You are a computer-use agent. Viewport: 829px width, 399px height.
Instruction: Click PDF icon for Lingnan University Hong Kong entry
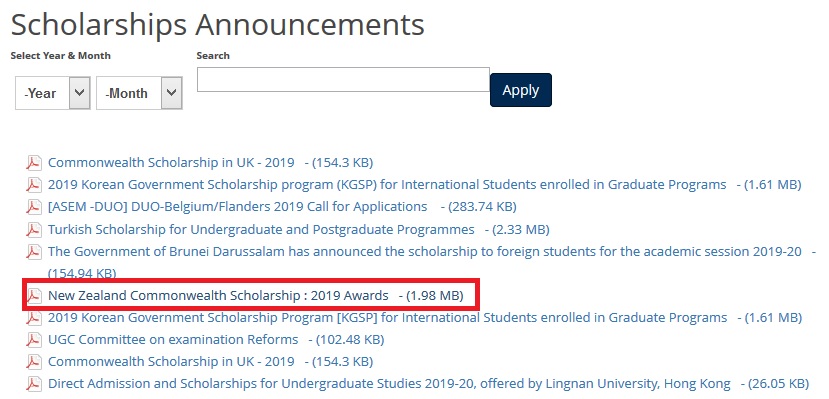click(34, 384)
